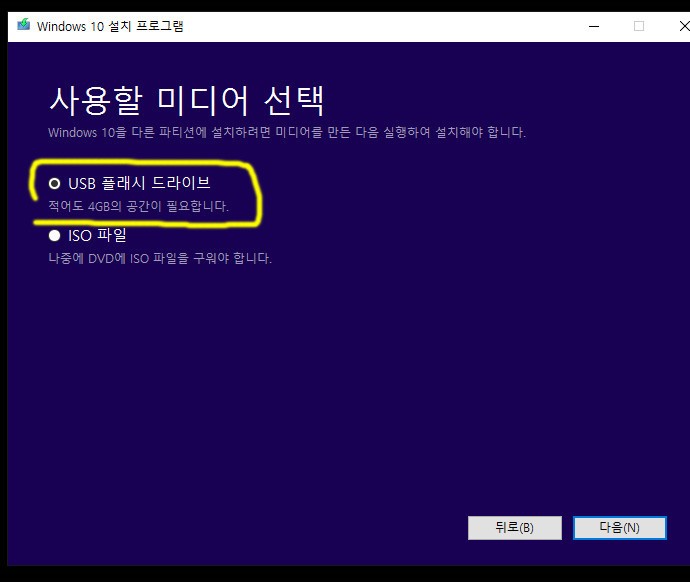Click the 다음(N) button
Viewport: 690px width, 582px height.
coord(620,527)
